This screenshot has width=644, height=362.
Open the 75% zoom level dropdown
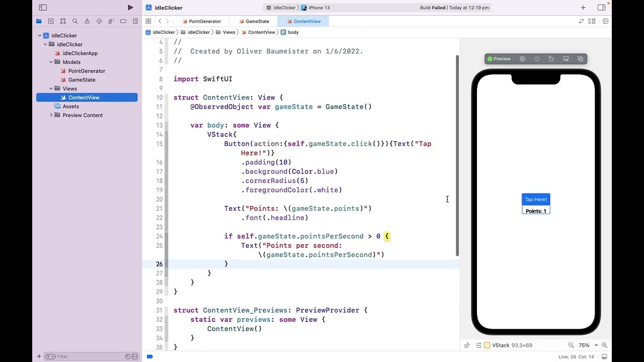point(588,345)
